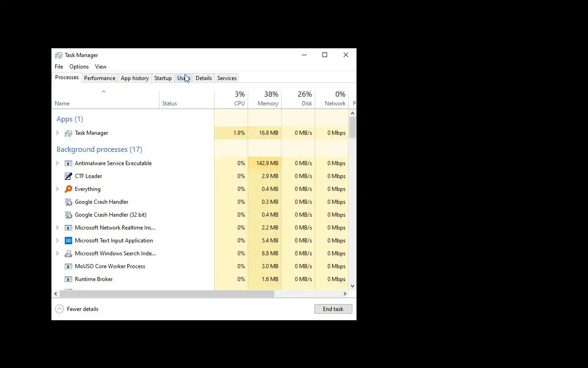The width and height of the screenshot is (588, 368).
Task: Click the 142.9 MB memory cell
Action: pos(265,163)
